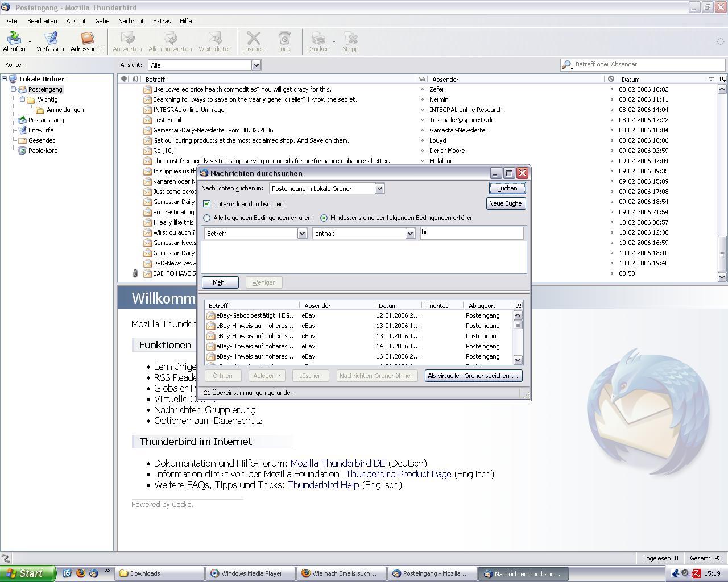This screenshot has width=728, height=582.
Task: Collapse the Wichtig folder
Action: (x=23, y=99)
